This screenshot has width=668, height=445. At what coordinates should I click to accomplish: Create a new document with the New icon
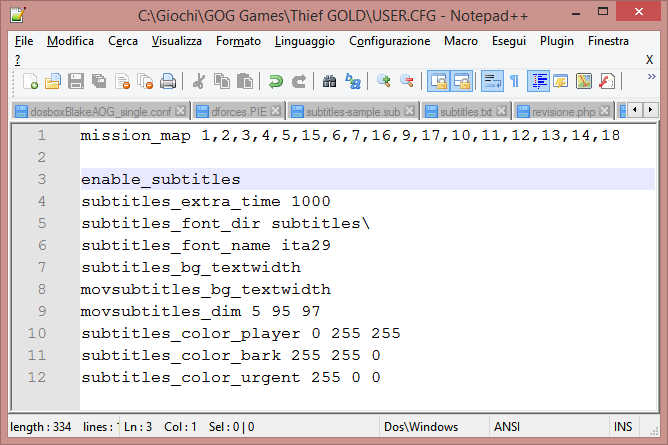(x=30, y=81)
